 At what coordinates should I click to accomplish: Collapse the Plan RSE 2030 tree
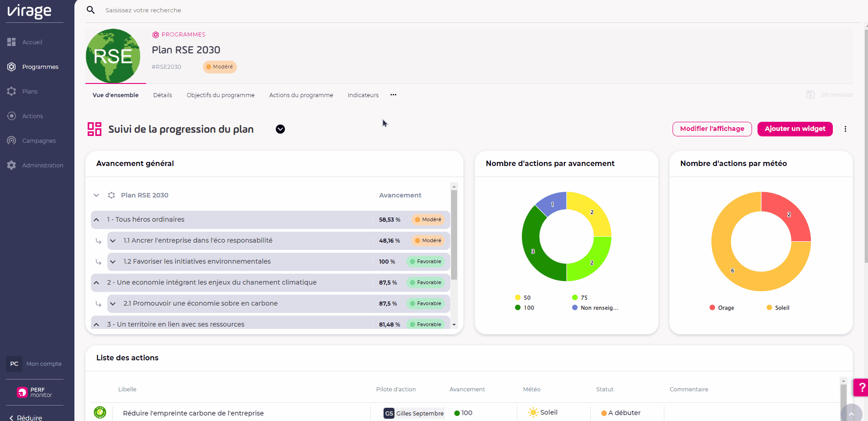click(x=96, y=195)
